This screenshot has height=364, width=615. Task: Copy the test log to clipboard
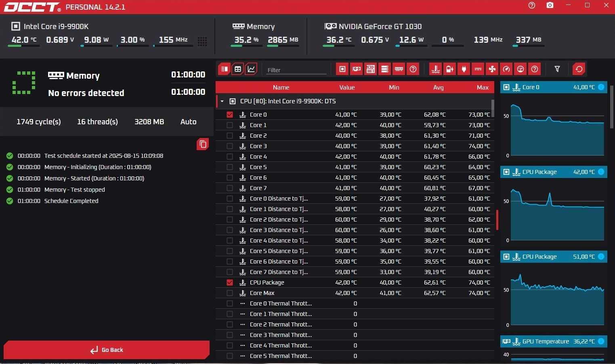[x=203, y=144]
